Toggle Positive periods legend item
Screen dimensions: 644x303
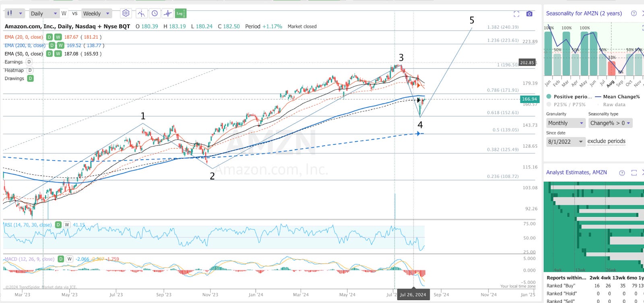click(x=569, y=97)
